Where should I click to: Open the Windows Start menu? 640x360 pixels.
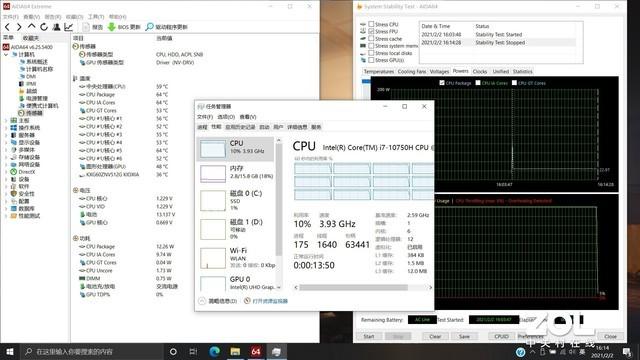10,351
